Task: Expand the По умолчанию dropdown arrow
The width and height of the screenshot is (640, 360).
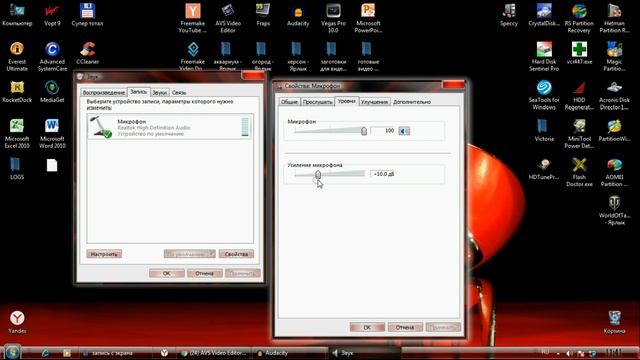Action: click(211, 254)
